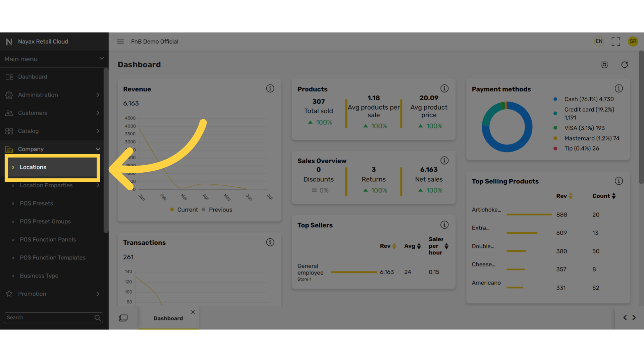The width and height of the screenshot is (644, 362).
Task: Show info for the Revenue card
Action: pyautogui.click(x=270, y=88)
